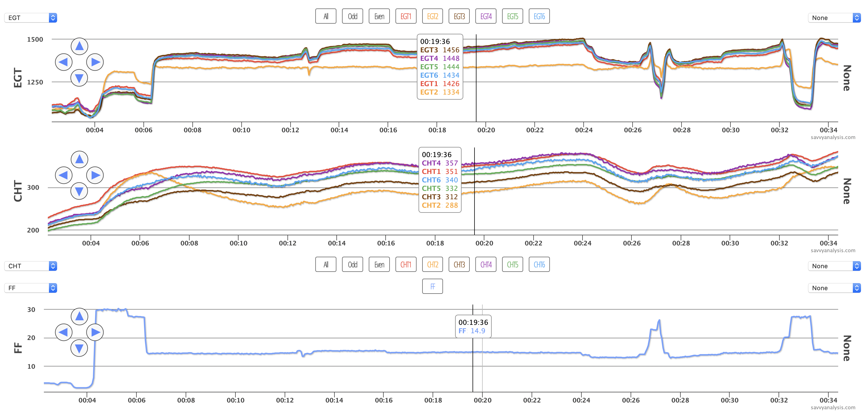Toggle the CHT5 series

pos(512,264)
